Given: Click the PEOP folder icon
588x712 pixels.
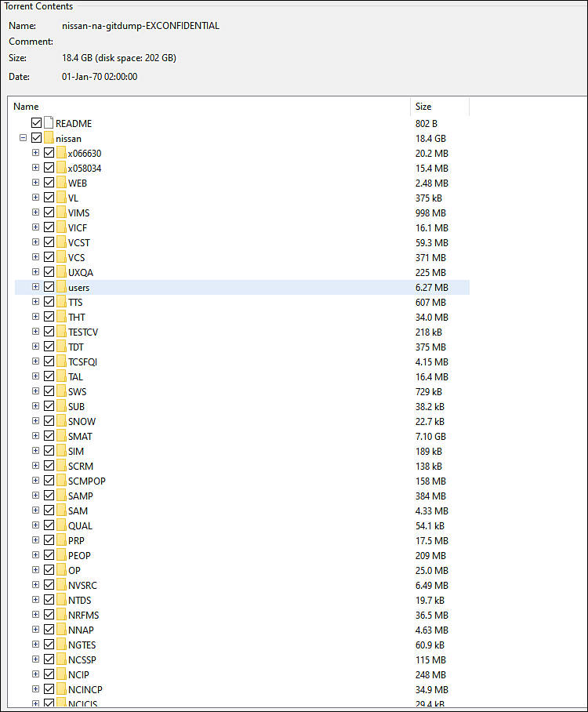Looking at the screenshot, I should pyautogui.click(x=61, y=555).
